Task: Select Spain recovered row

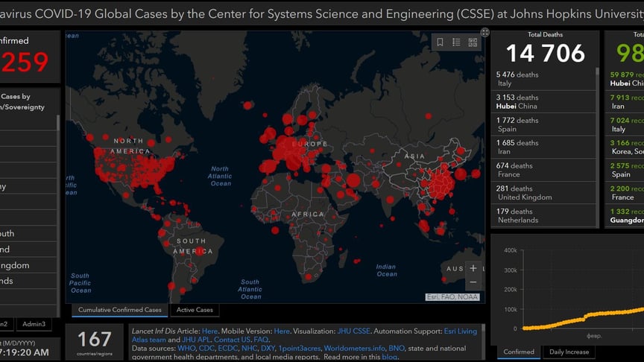Action: (x=625, y=170)
